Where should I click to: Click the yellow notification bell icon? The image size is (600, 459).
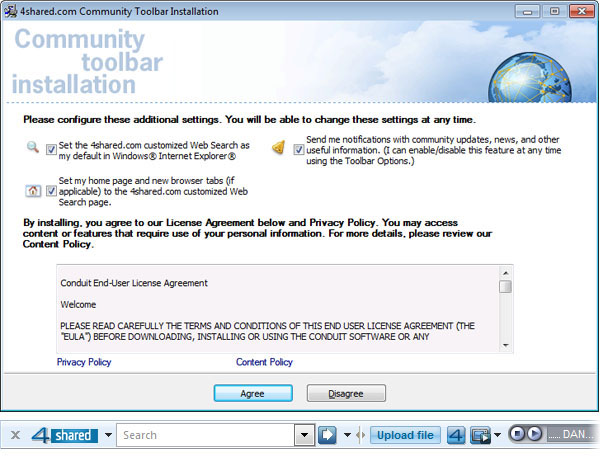coord(279,147)
